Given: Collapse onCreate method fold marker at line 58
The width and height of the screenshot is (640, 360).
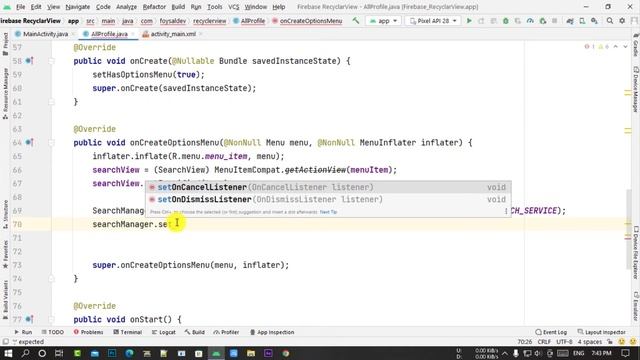Looking at the screenshot, I should (52, 61).
